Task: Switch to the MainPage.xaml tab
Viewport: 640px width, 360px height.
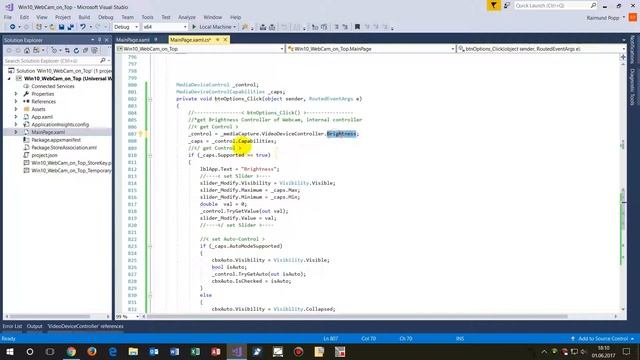Action: pyautogui.click(x=133, y=40)
